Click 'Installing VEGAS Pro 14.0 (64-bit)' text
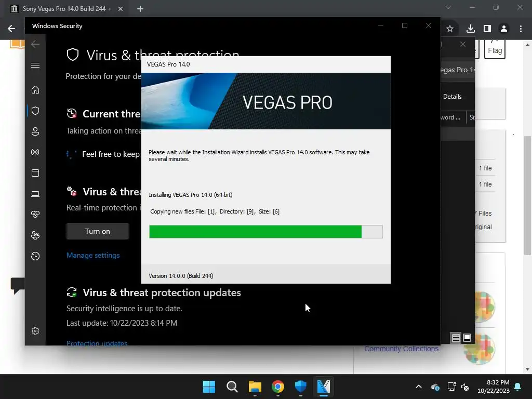This screenshot has height=399, width=532. (190, 195)
